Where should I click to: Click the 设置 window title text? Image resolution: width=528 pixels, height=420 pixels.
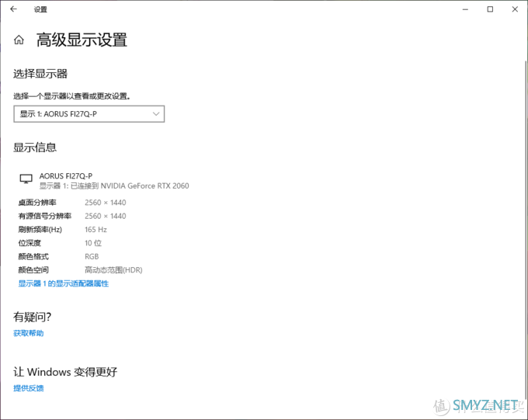click(x=40, y=9)
